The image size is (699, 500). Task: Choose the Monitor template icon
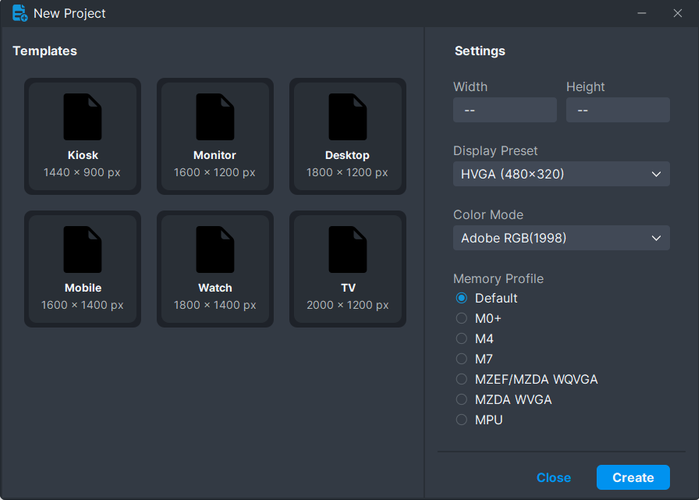pos(215,118)
